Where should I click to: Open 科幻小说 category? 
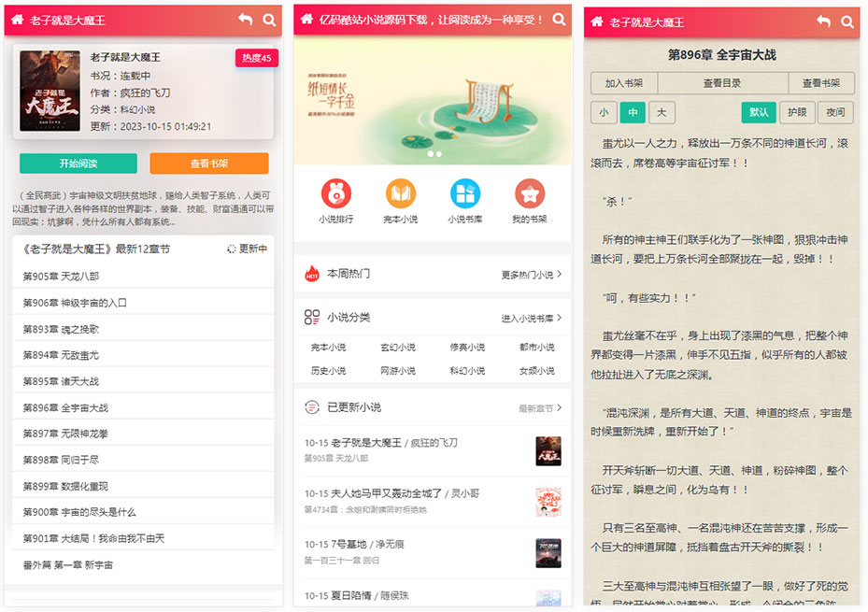(x=468, y=371)
